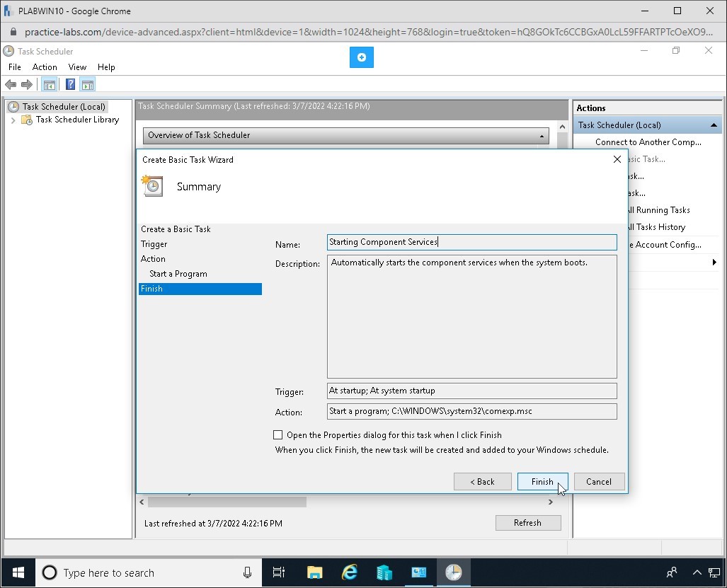
Task: Select Task Scheduler (Local) in the tree
Action: click(x=64, y=107)
